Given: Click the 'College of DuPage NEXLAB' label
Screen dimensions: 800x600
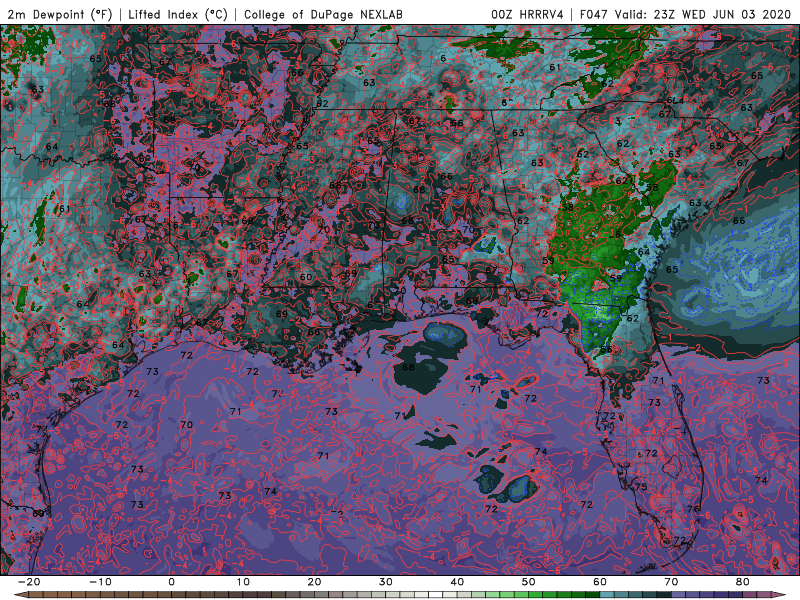Looking at the screenshot, I should (323, 15).
